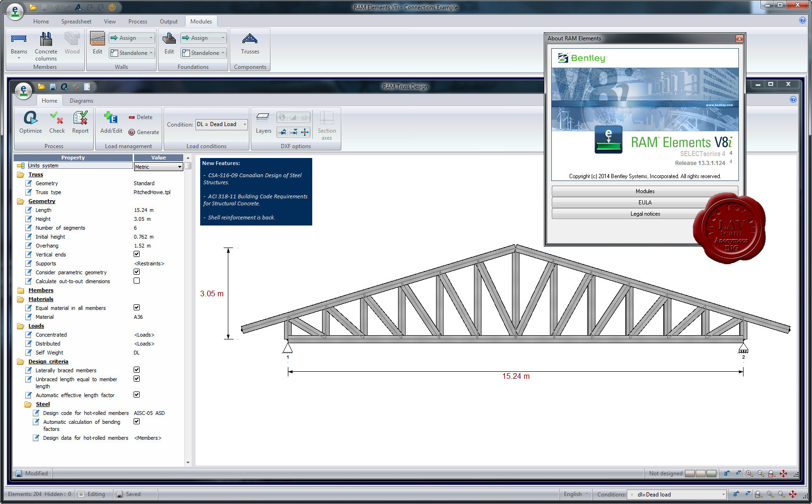
Task: Toggle Unbraced length equal to member length
Action: coord(136,379)
